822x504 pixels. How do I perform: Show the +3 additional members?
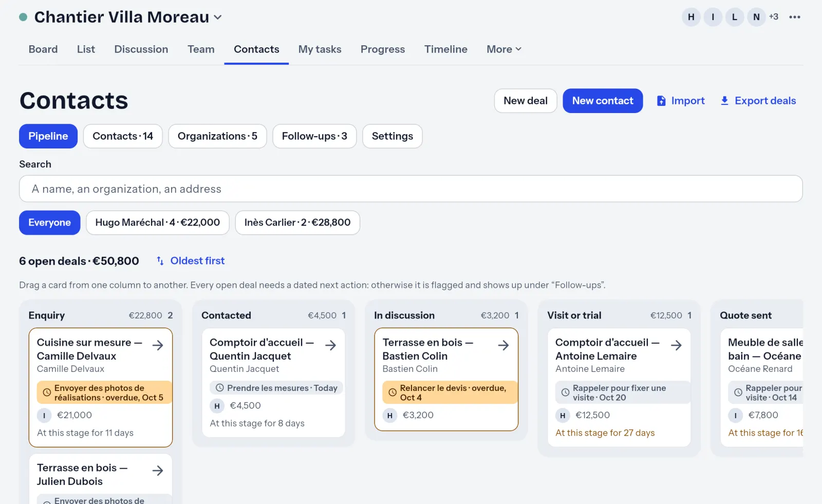[774, 17]
